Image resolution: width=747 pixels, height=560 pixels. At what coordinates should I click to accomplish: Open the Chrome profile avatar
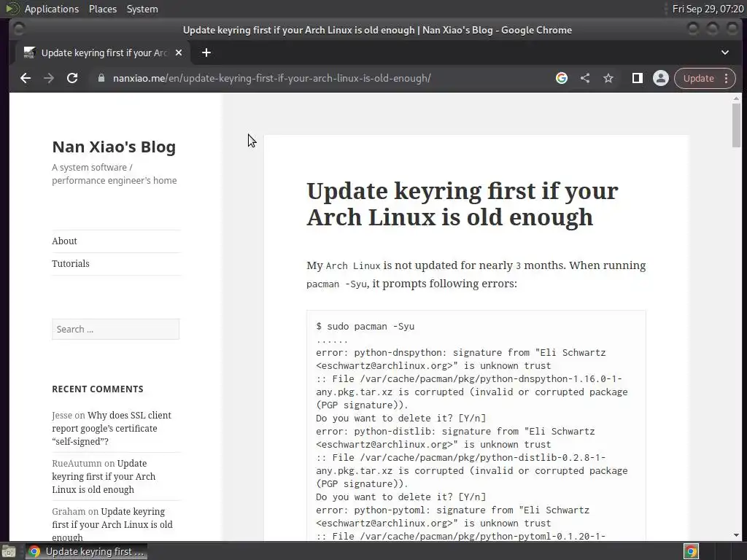click(661, 78)
